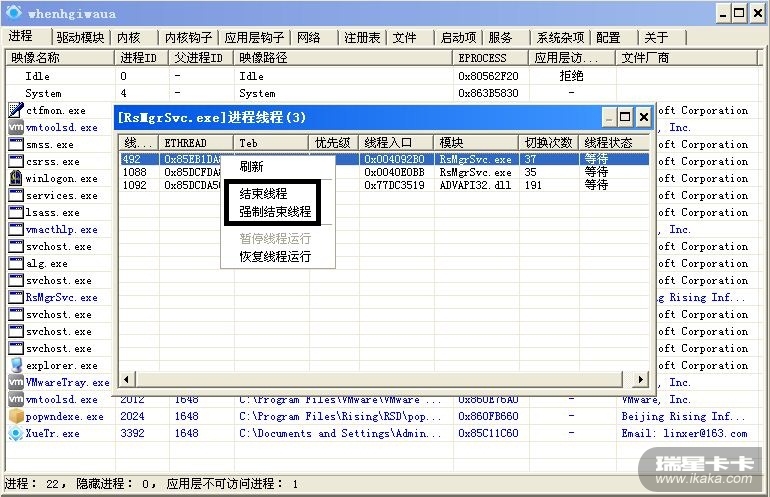The image size is (770, 497).
Task: Select the System process row
Action: (382, 93)
